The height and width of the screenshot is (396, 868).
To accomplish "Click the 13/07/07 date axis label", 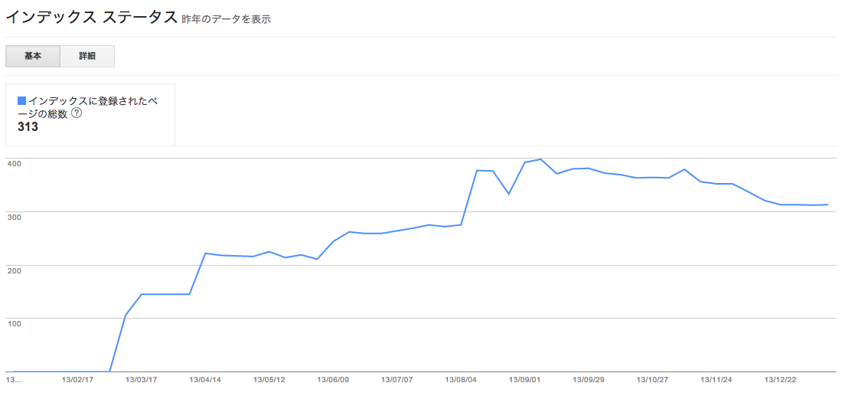I will [x=397, y=380].
